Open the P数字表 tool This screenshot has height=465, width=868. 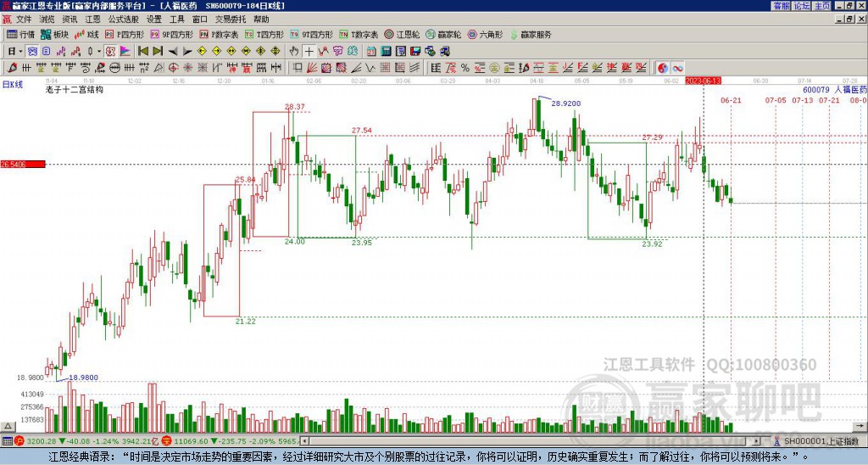coord(219,34)
